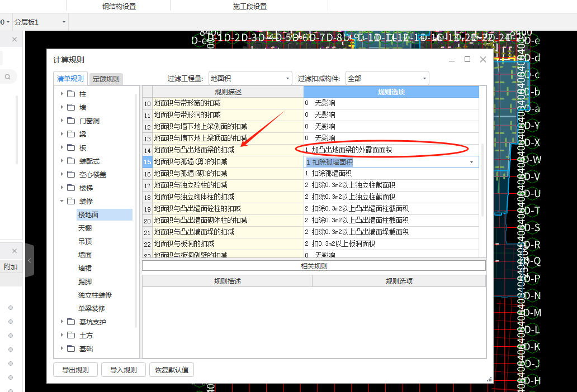The image size is (577, 392).
Task: Click the 相关规则 section bar
Action: point(314,266)
